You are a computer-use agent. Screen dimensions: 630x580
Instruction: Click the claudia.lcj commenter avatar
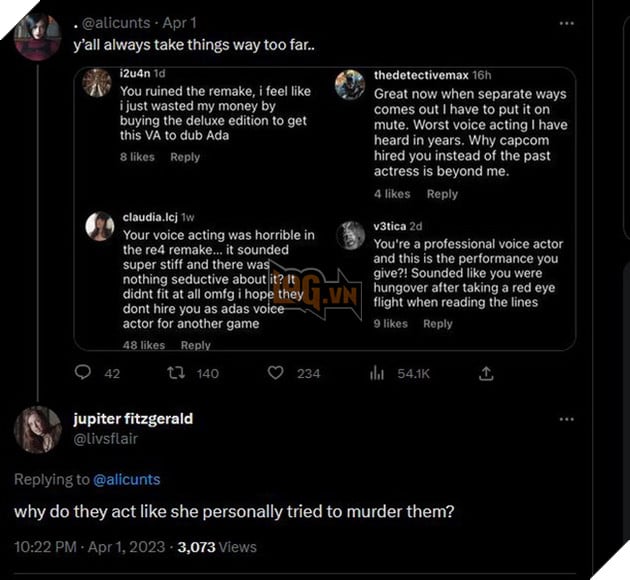99,226
